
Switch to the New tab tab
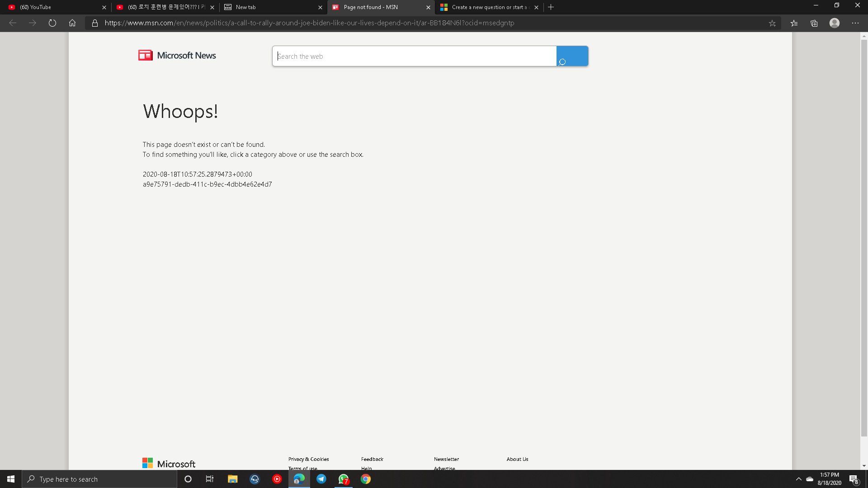click(271, 7)
